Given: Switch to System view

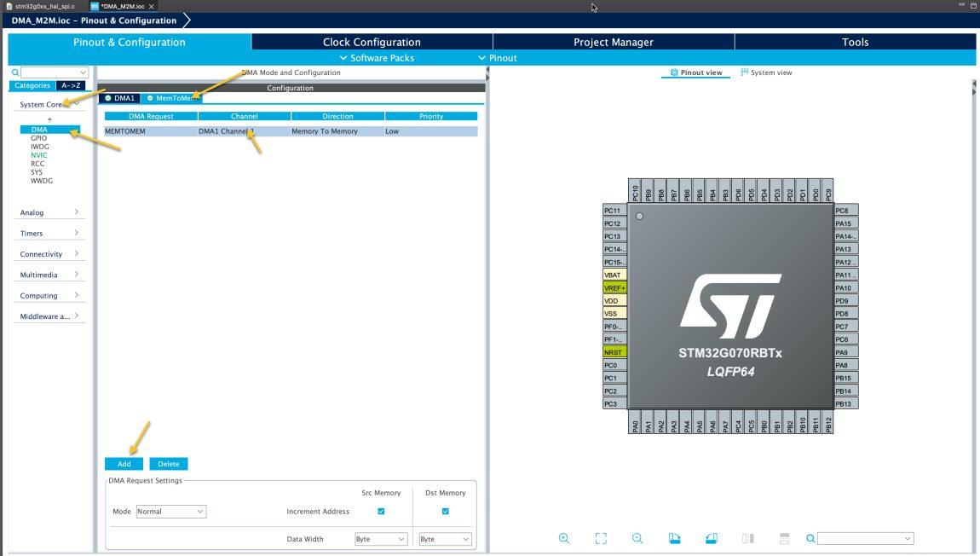Looking at the screenshot, I should 766,72.
